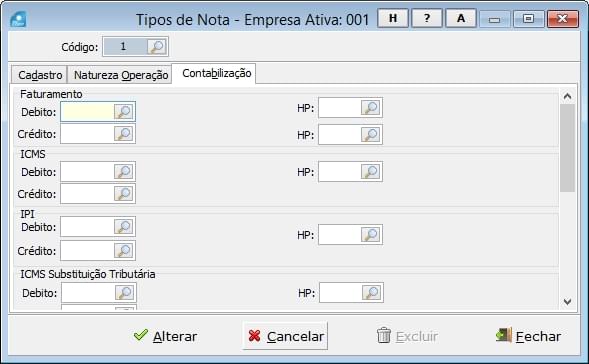Switch to the Cadastro tab
The width and height of the screenshot is (589, 364).
(39, 75)
